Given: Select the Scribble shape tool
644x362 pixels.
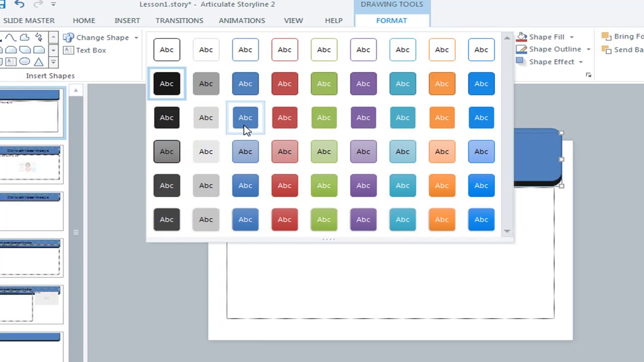Looking at the screenshot, I should coord(39,38).
